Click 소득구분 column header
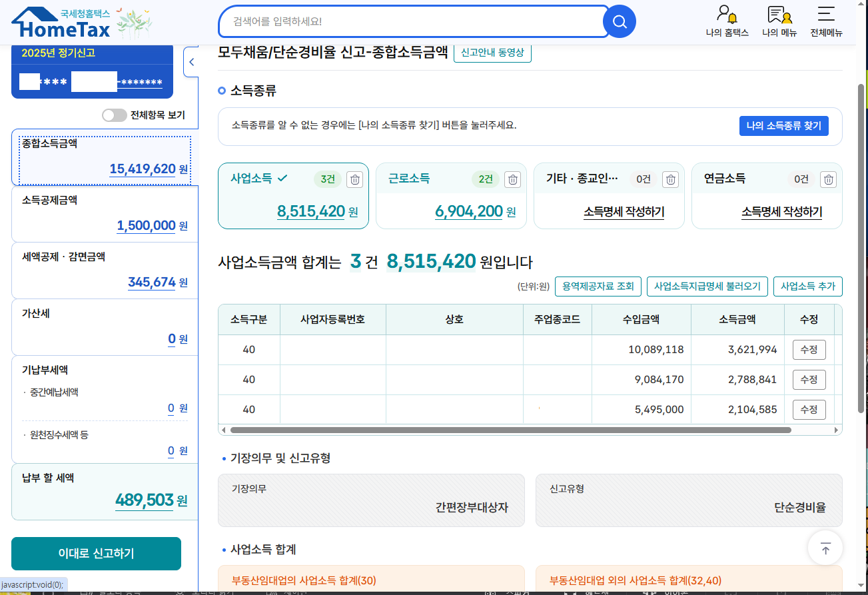Screen dimensions: 868x595 [249, 319]
